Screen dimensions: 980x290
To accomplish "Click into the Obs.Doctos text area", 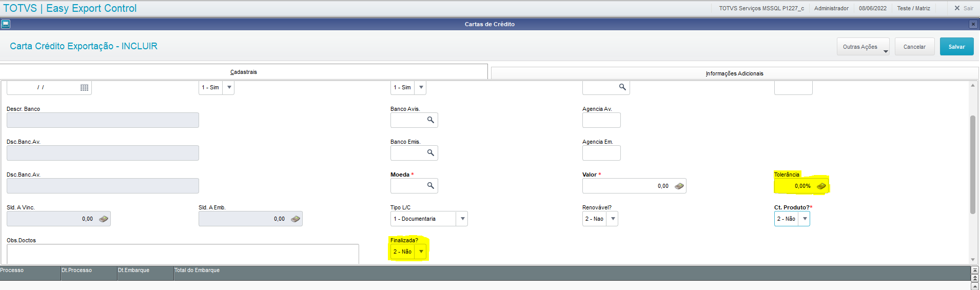I will (183, 254).
